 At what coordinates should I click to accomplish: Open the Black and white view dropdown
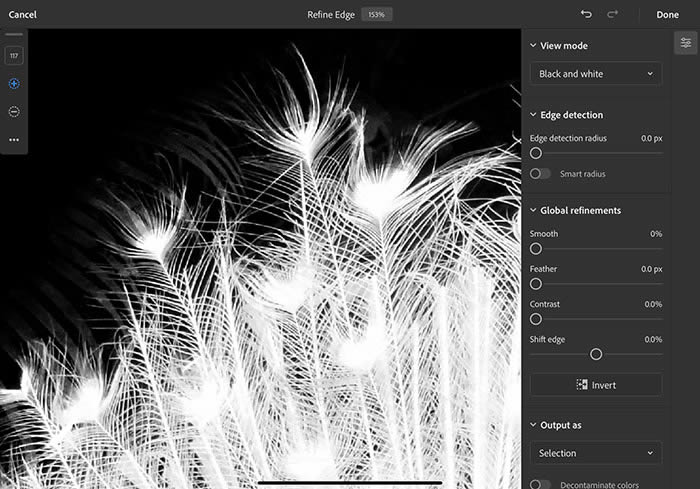tap(595, 74)
